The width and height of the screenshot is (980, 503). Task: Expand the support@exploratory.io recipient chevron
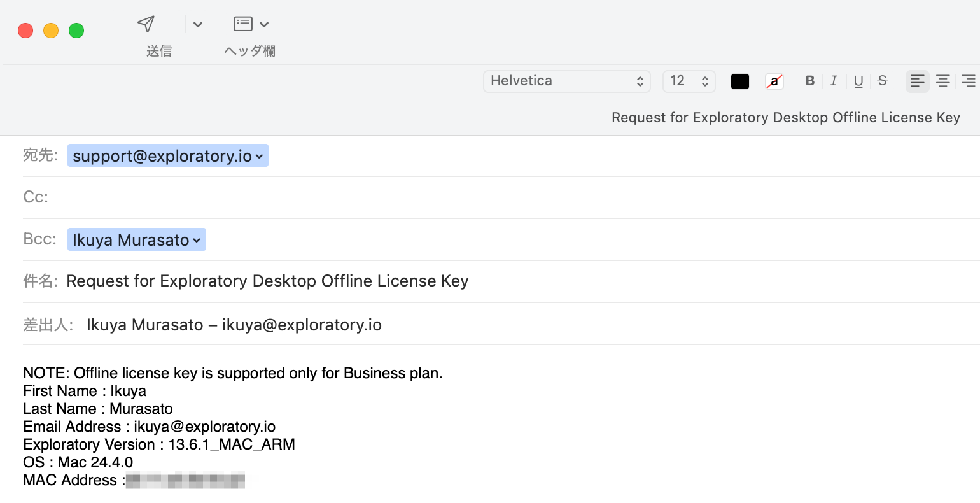[259, 157]
